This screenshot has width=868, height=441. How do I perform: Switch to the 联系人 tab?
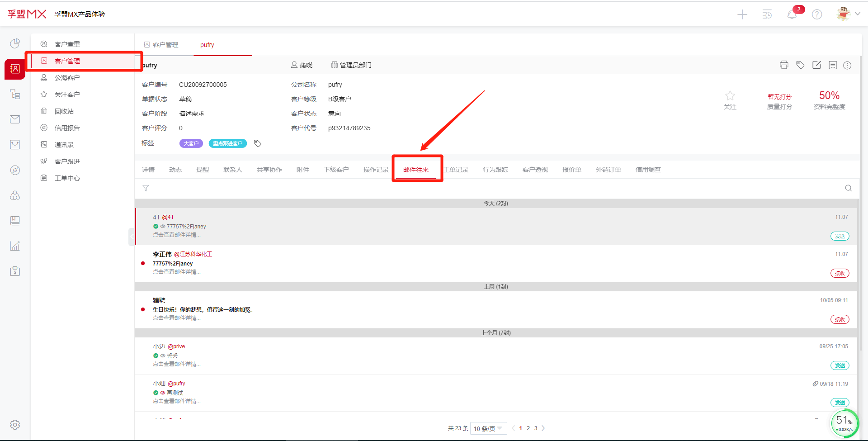click(232, 170)
